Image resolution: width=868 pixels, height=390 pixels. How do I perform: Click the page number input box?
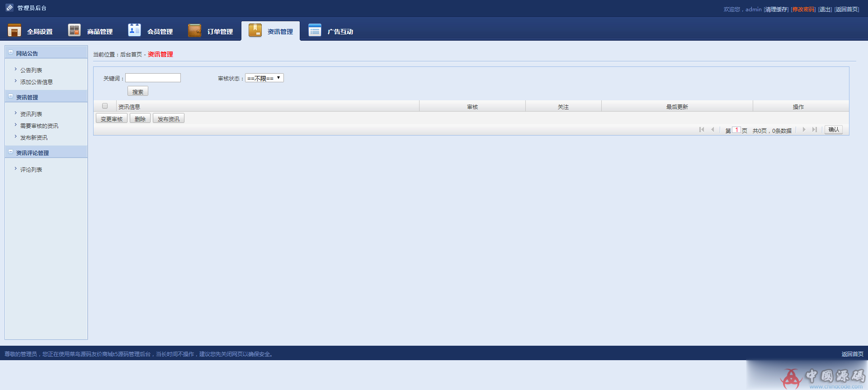point(736,130)
